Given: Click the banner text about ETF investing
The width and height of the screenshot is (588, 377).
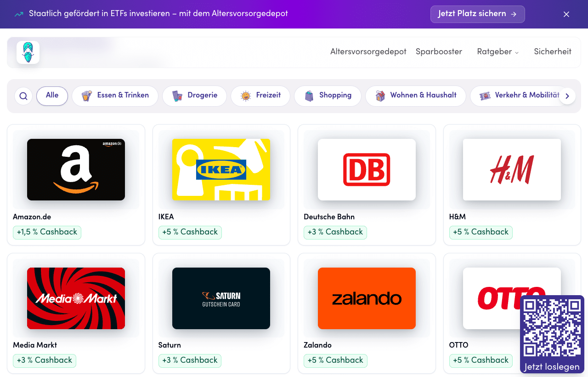Looking at the screenshot, I should [158, 14].
